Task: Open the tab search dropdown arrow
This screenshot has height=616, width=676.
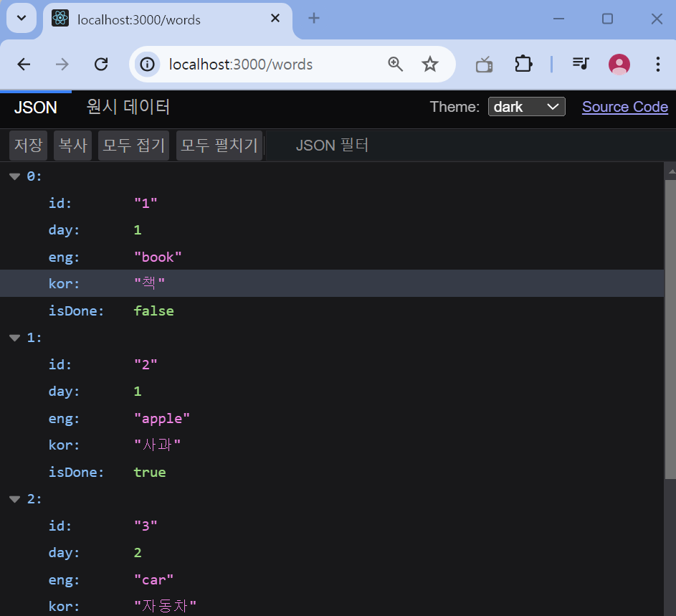Action: click(x=22, y=19)
